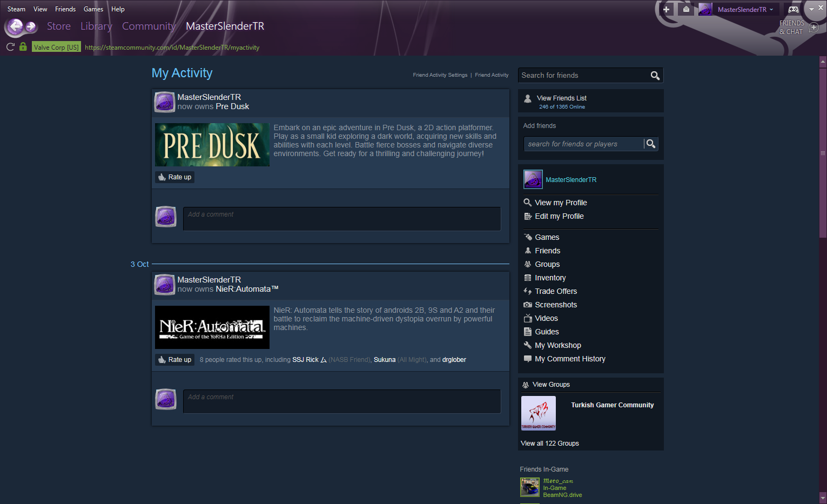The image size is (827, 504).
Task: Open Turkish Gamer Community group link
Action: (x=613, y=405)
